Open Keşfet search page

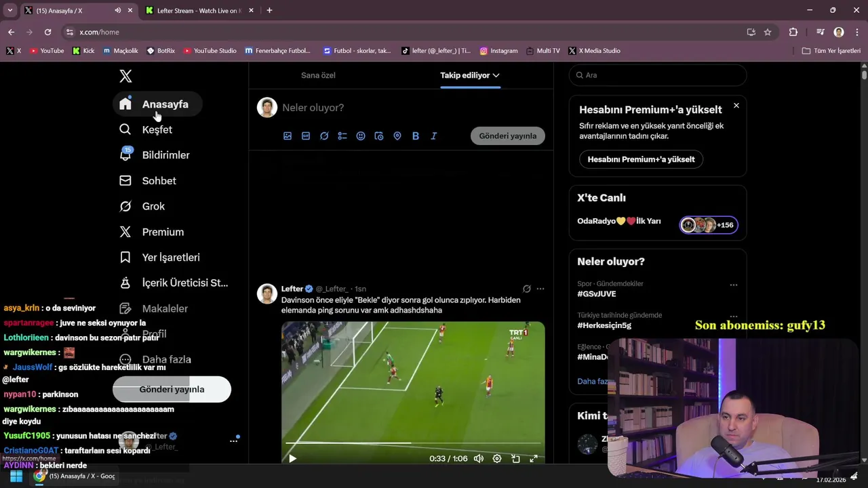click(146, 129)
